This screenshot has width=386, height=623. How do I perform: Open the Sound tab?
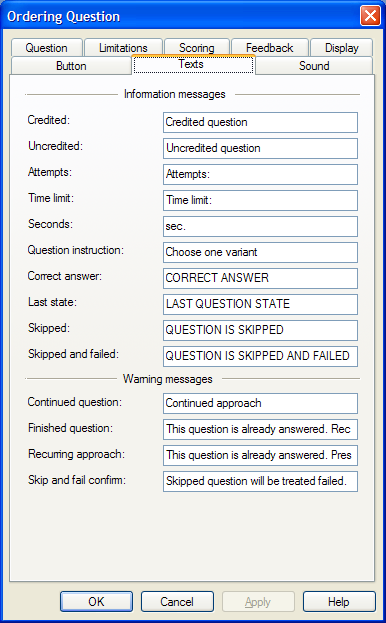314,66
